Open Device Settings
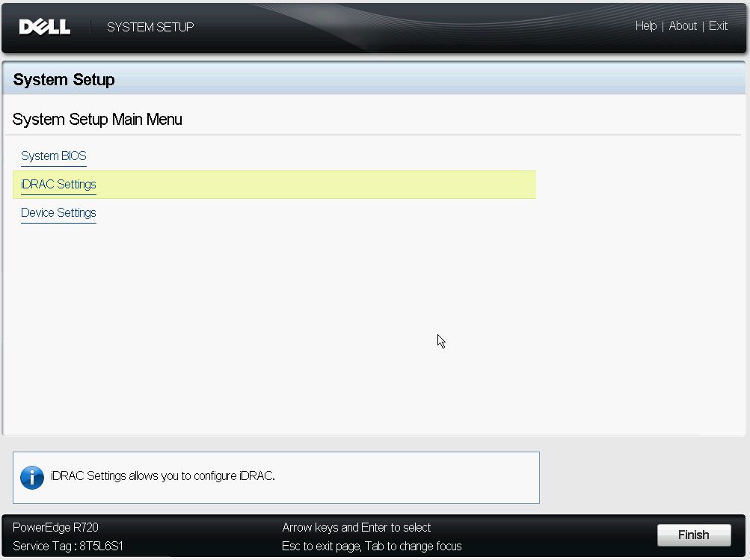750x560 pixels. tap(58, 213)
